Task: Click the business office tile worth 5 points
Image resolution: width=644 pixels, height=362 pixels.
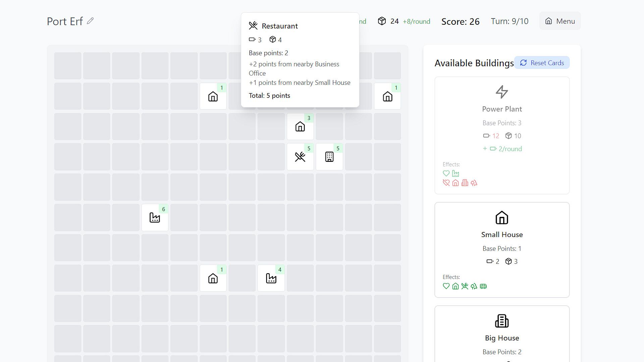Action: (x=329, y=157)
